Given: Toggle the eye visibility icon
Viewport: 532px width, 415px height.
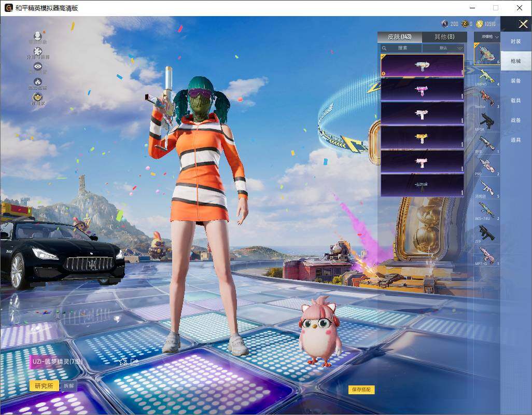Looking at the screenshot, I should pos(38,66).
